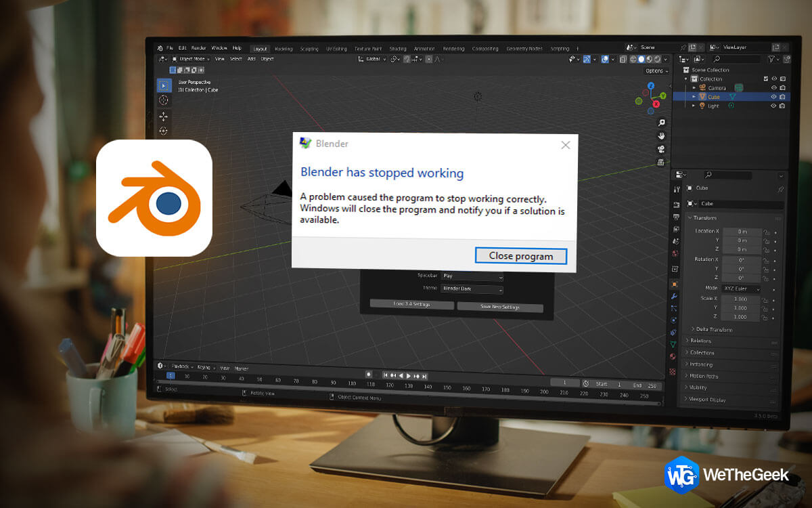The width and height of the screenshot is (812, 508).
Task: Open the Particles properties tab icon
Action: [674, 308]
